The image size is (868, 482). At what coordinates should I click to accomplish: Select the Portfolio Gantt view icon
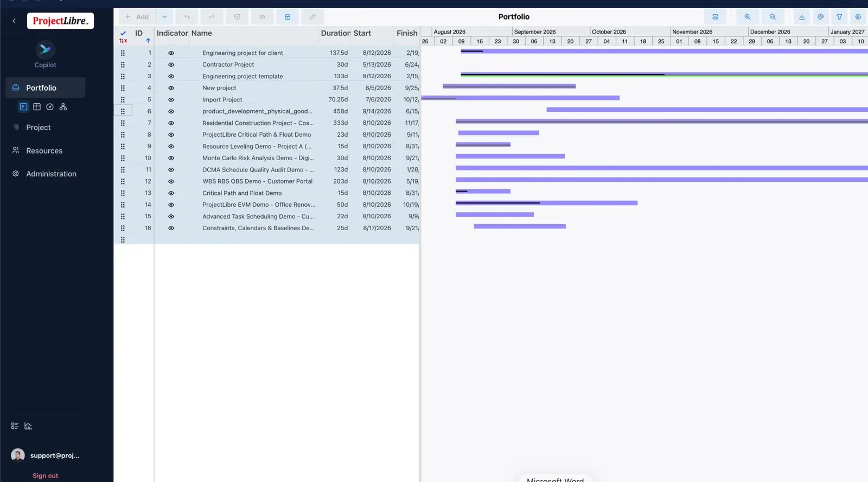(23, 107)
